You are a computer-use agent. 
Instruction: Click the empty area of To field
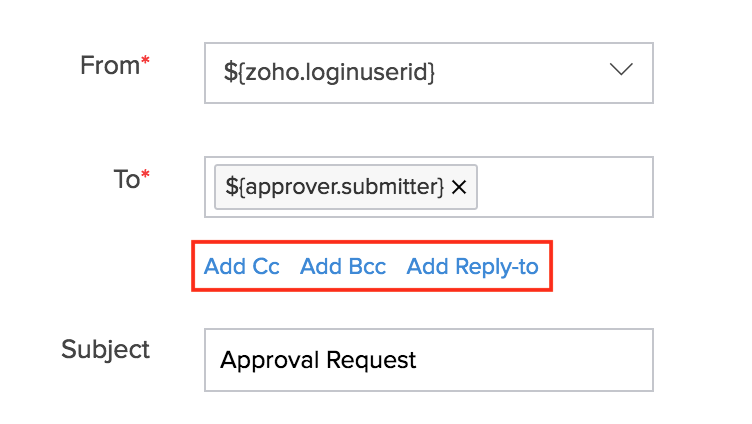(565, 187)
